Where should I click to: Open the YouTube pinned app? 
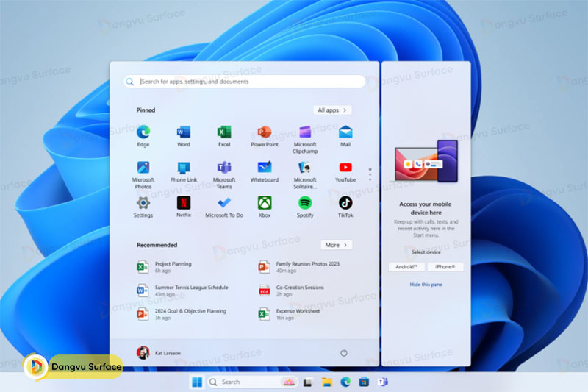pos(345,172)
